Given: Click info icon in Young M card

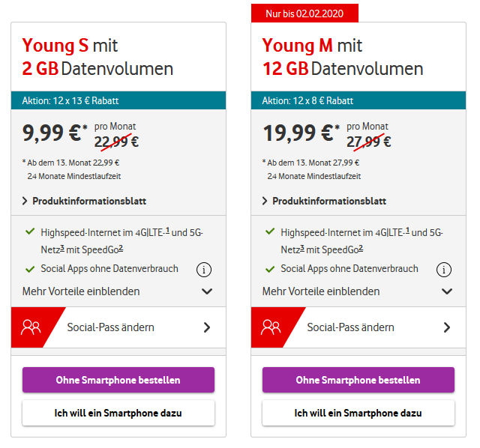Looking at the screenshot, I should click(x=442, y=270).
